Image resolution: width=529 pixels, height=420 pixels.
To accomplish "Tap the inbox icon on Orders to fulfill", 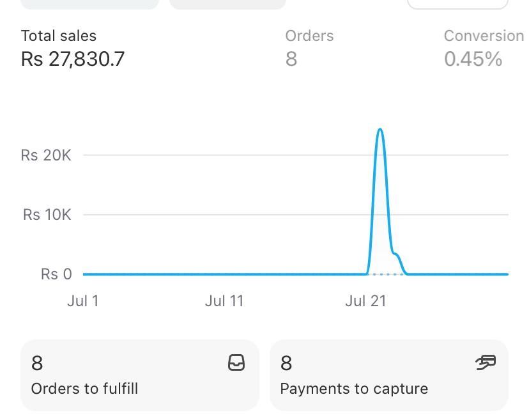I will 236,363.
